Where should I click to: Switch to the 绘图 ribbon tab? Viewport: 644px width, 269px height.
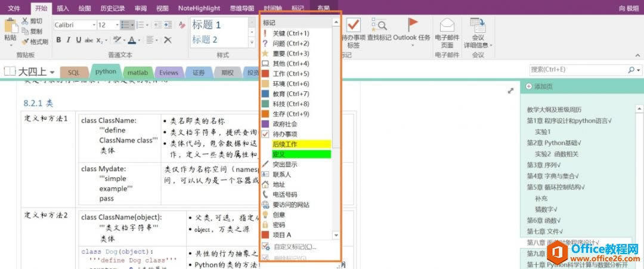(x=85, y=8)
